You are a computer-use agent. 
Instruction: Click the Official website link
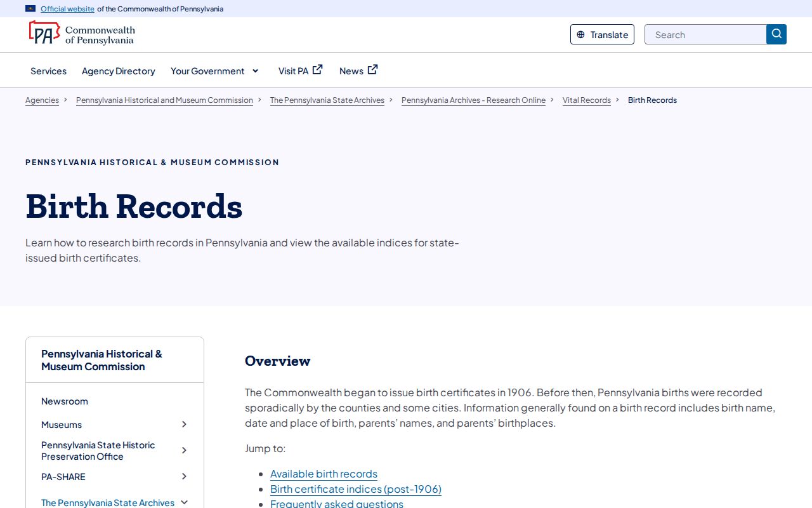point(67,9)
